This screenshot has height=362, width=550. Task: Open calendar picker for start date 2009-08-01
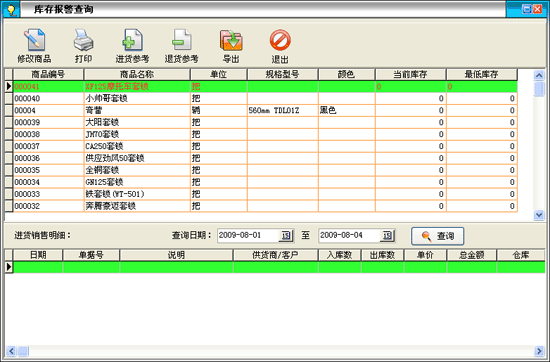286,235
